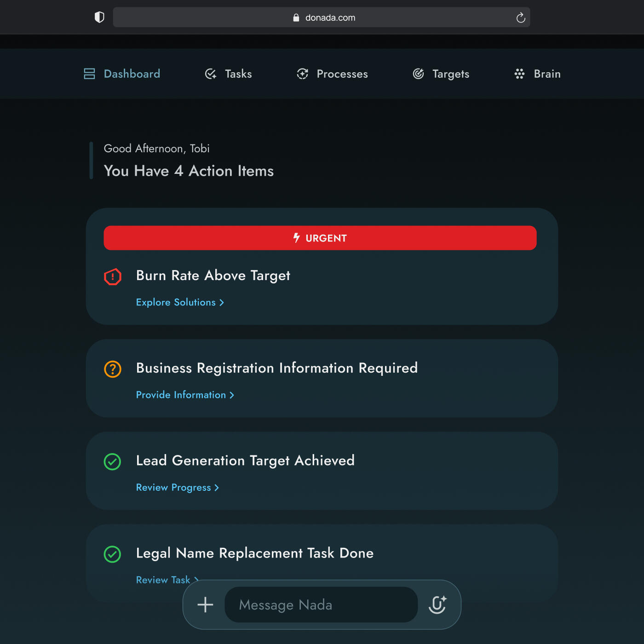Click the red burn rate alert icon
The height and width of the screenshot is (644, 644).
(x=113, y=277)
